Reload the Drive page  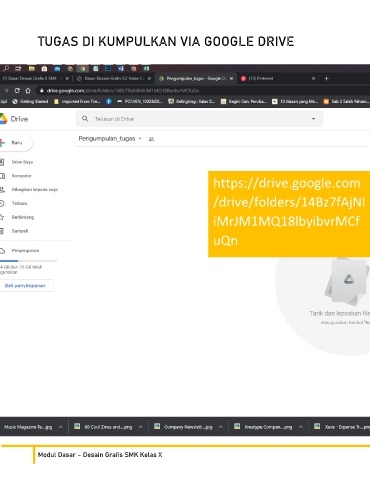[17, 90]
